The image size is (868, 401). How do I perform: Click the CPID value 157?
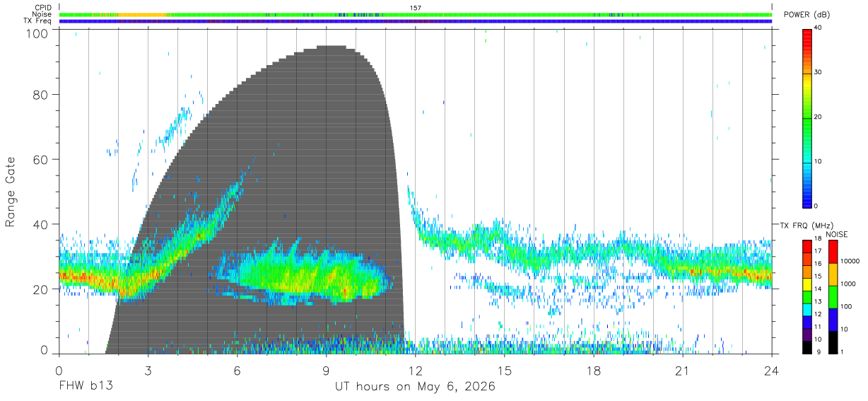[x=415, y=8]
